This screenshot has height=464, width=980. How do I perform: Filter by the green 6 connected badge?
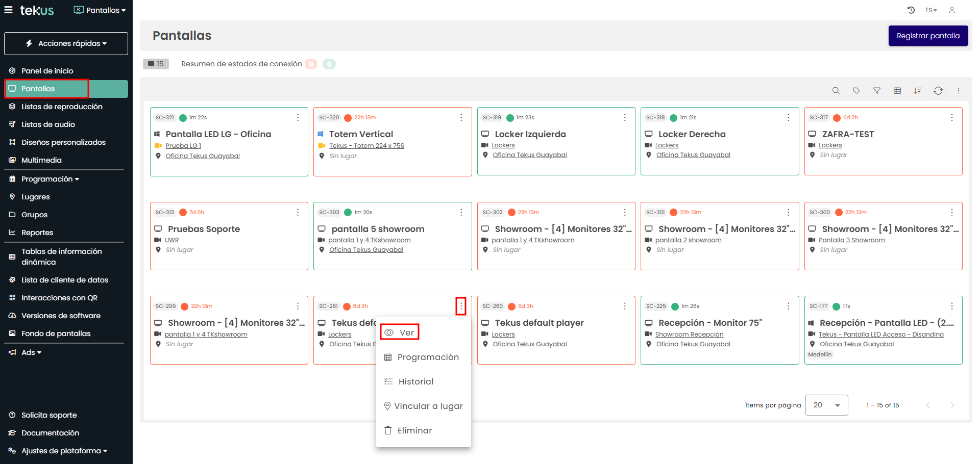(x=329, y=64)
